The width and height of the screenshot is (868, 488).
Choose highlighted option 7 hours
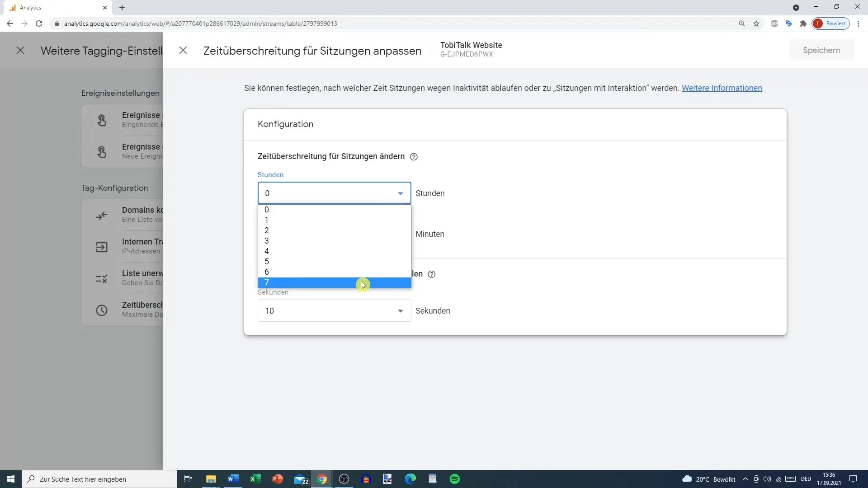334,283
